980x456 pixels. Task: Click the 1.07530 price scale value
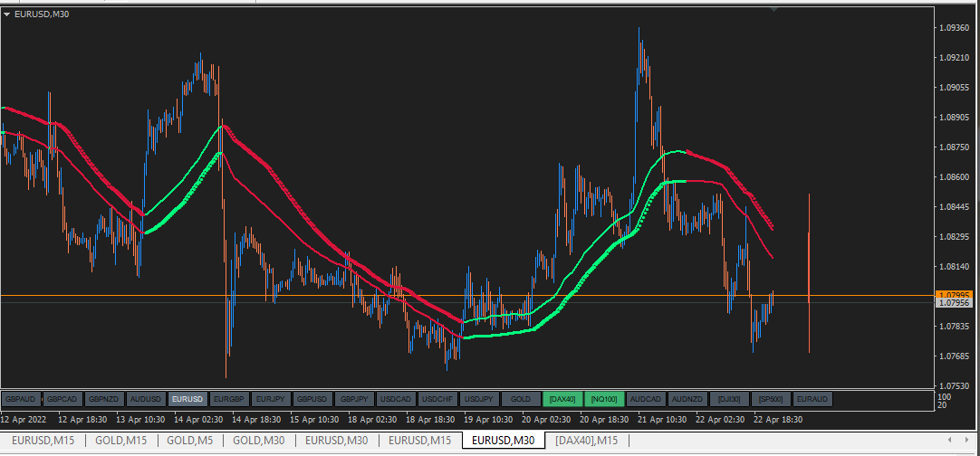(954, 385)
